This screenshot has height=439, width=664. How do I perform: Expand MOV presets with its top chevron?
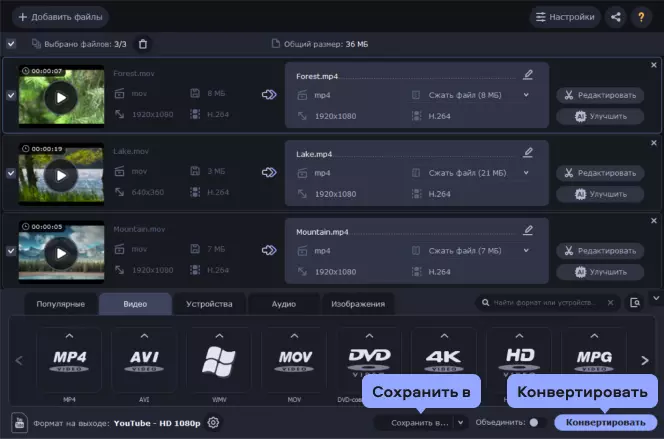294,336
